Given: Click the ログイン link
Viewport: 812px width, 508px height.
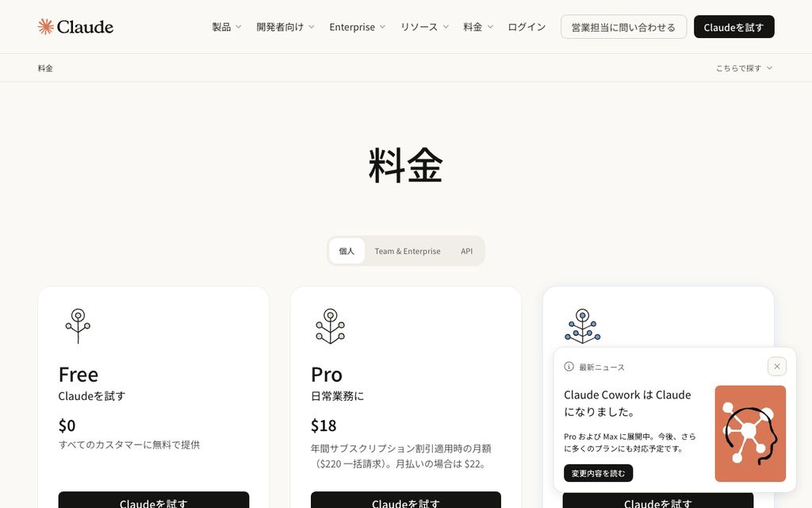Looking at the screenshot, I should point(527,27).
